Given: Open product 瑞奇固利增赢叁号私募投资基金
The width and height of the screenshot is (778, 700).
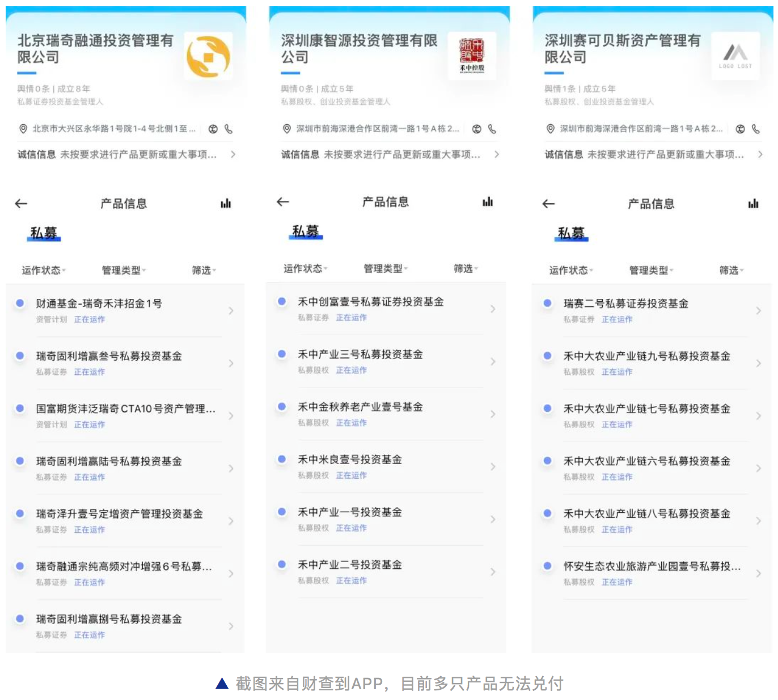Looking at the screenshot, I should click(x=125, y=363).
